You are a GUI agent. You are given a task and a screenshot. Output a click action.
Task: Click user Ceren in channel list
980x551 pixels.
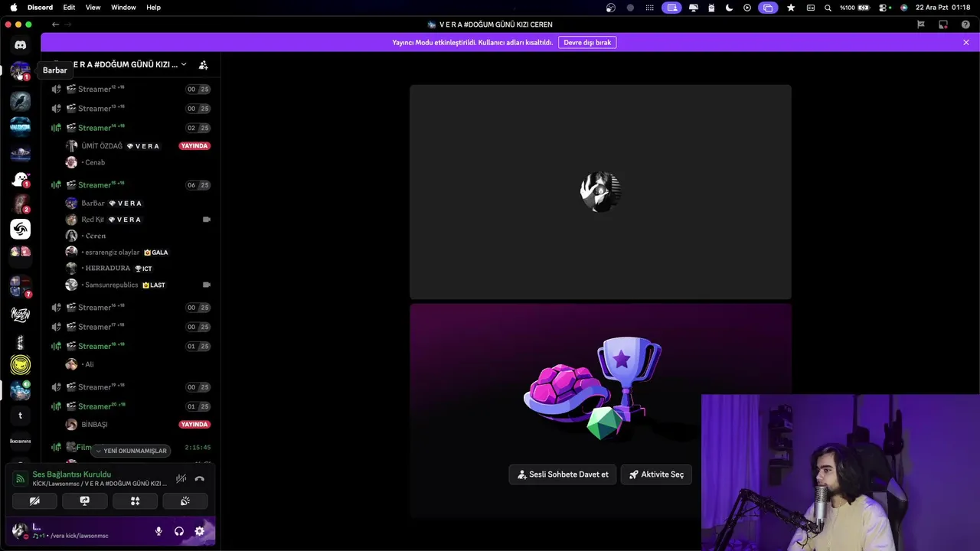tap(138, 236)
